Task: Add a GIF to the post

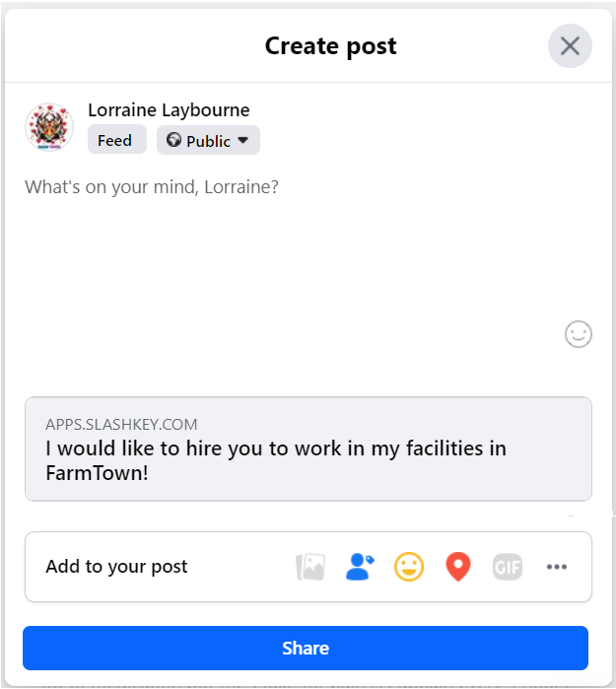Action: coord(508,567)
